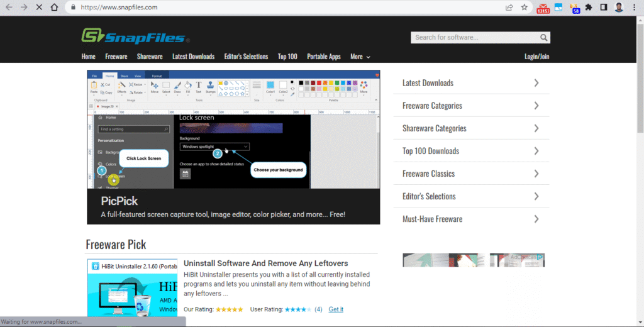The width and height of the screenshot is (644, 327).
Task: Click the (4) user rating count
Action: (x=318, y=309)
